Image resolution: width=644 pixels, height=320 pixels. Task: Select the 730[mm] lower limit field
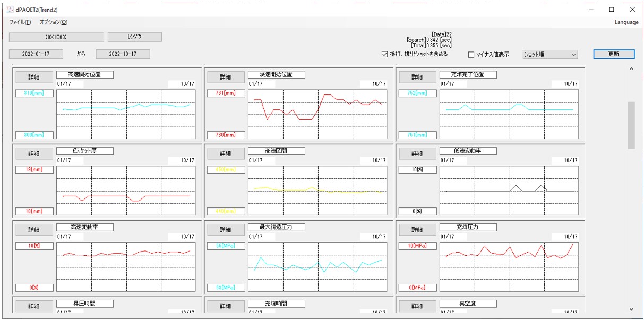[x=226, y=135]
